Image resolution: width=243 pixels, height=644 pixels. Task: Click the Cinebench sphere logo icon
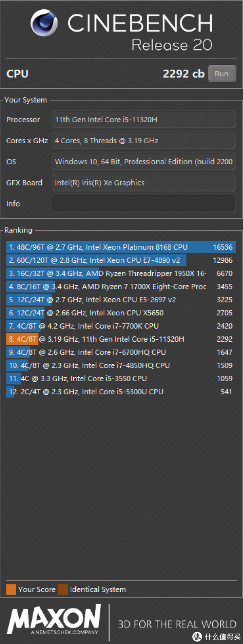tap(44, 23)
